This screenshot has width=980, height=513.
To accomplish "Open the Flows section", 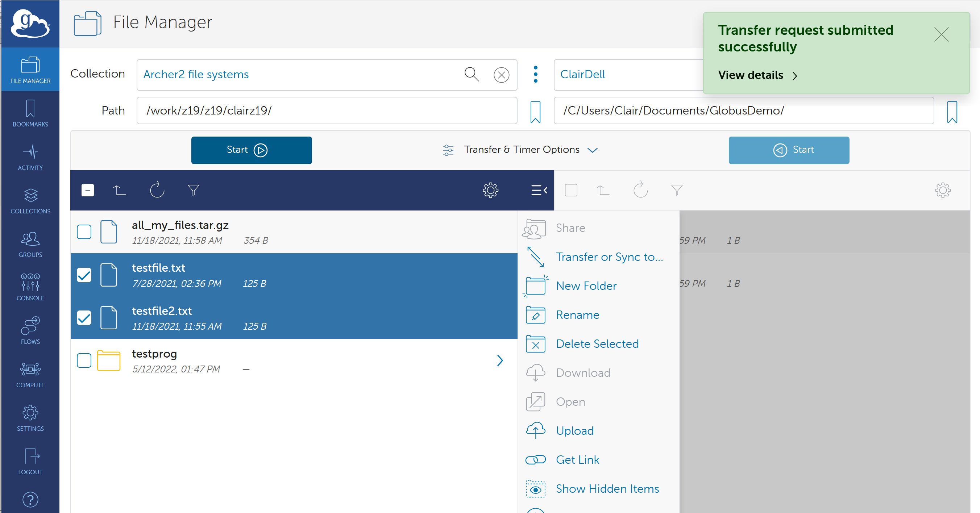I will pyautogui.click(x=30, y=330).
